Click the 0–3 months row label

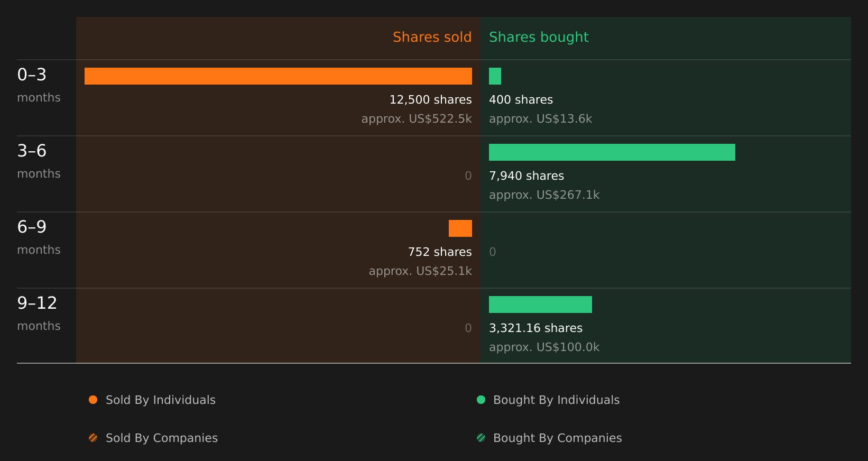coord(39,85)
